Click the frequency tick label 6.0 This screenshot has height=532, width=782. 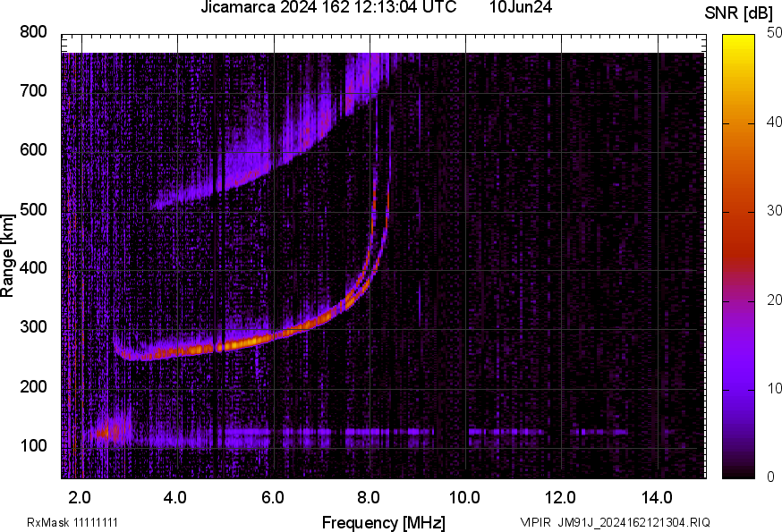272,497
